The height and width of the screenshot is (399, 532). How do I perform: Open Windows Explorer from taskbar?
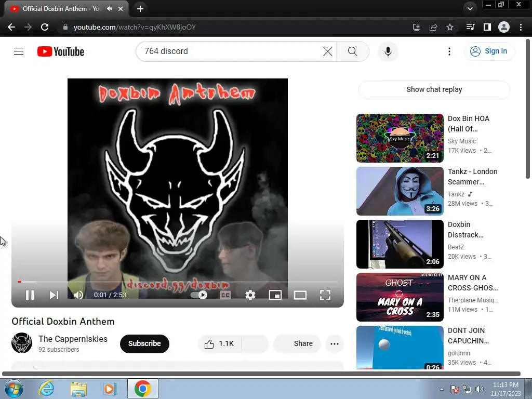78,389
